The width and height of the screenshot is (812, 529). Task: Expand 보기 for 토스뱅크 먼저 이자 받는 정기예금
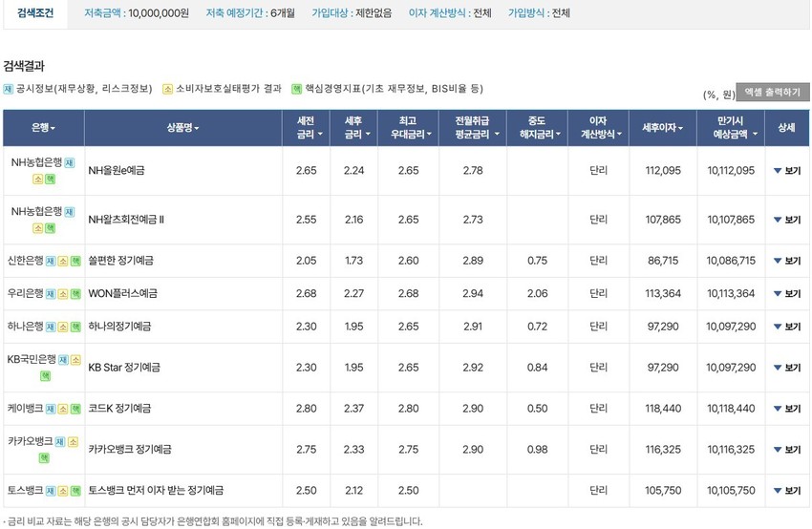click(787, 491)
